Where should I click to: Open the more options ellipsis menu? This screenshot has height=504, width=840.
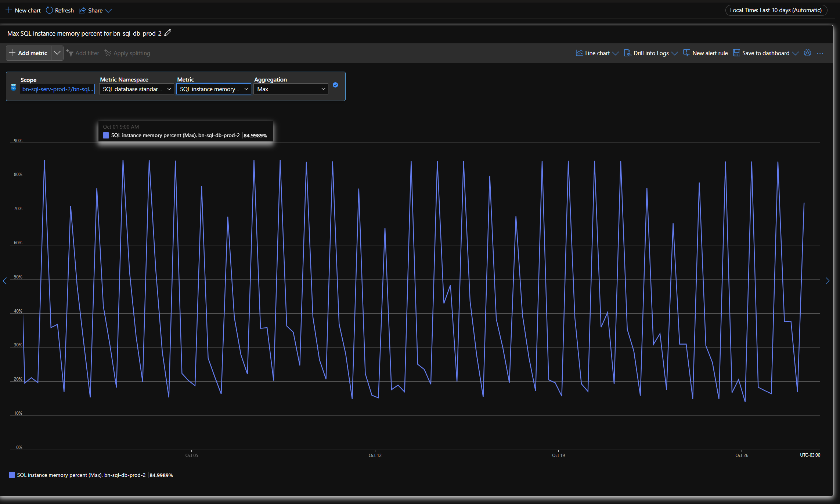pos(820,53)
